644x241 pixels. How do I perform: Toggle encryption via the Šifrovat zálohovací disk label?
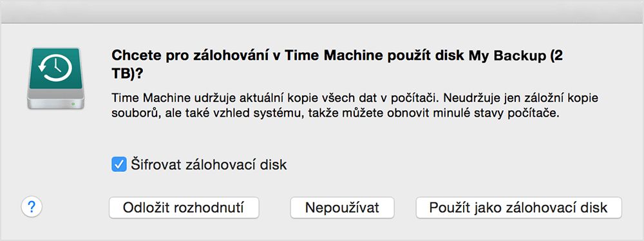[x=209, y=165]
